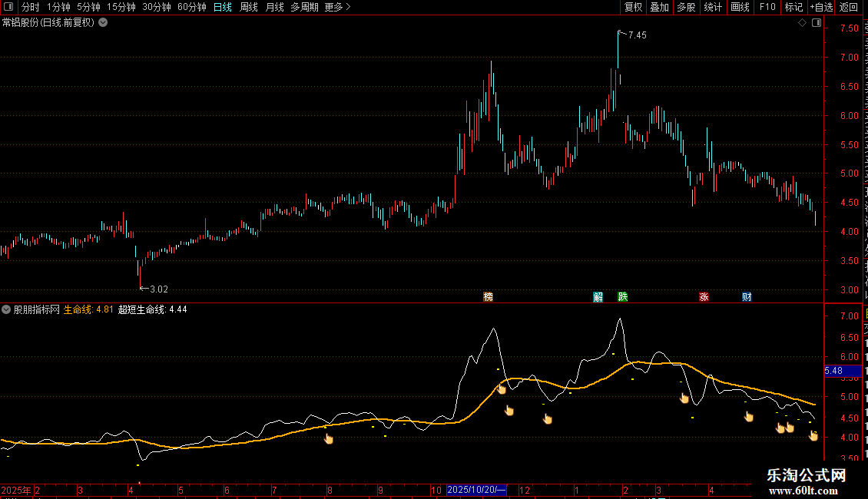Click the panel layout icon at top-left
This screenshot has width=868, height=499.
[x=8, y=7]
